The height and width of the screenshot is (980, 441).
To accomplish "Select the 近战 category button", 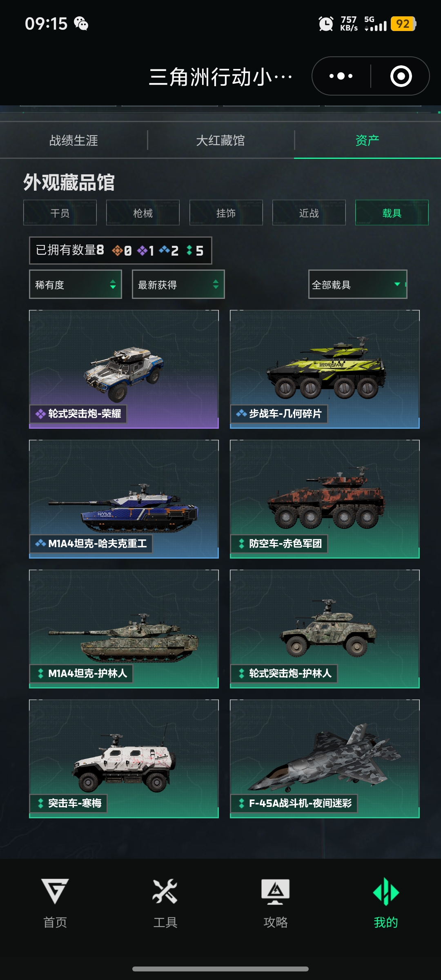I will [309, 213].
